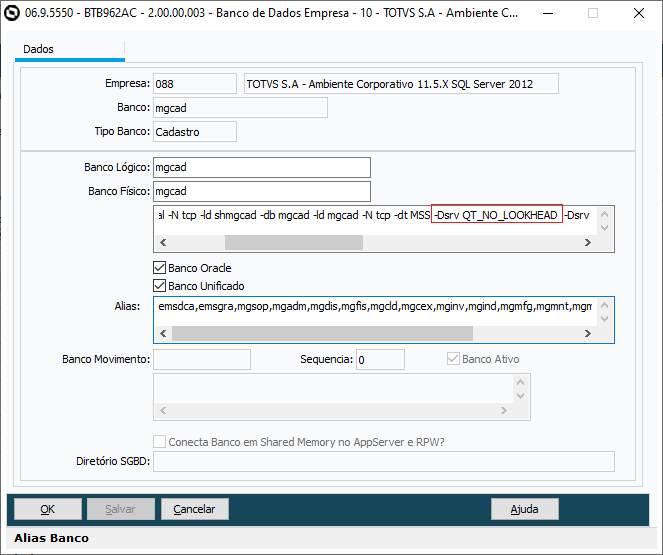663x555 pixels.
Task: Open help with the Ajuda button
Action: click(x=524, y=509)
